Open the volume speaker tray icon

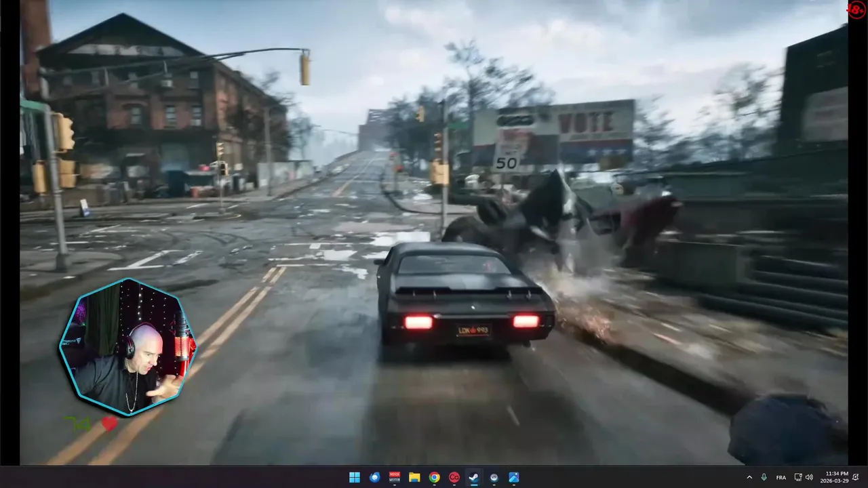(809, 477)
